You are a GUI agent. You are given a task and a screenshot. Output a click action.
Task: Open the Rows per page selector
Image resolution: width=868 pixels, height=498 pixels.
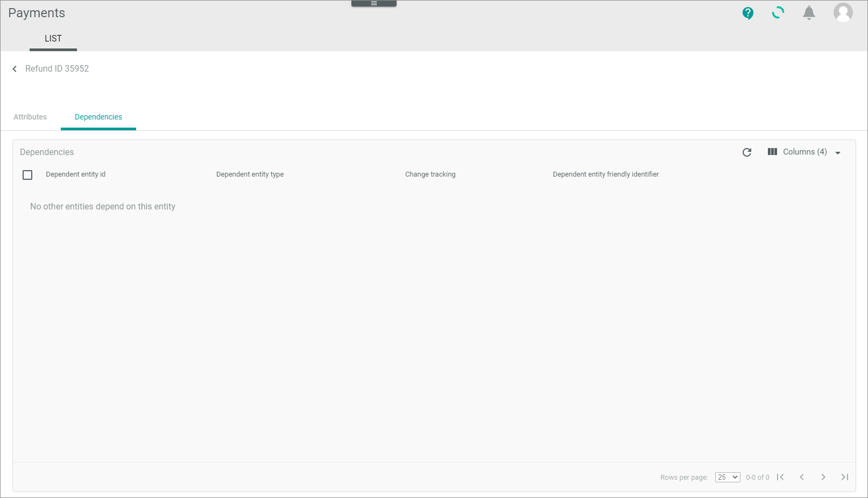pyautogui.click(x=727, y=477)
